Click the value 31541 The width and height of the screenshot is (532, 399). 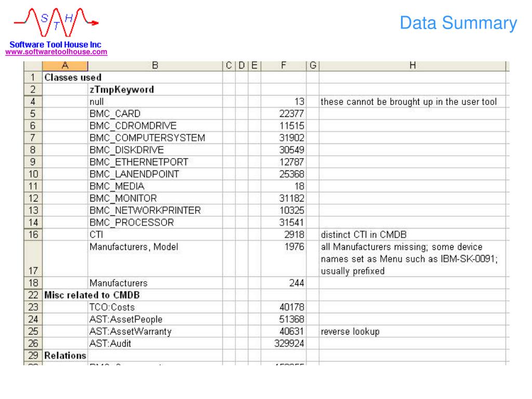pos(291,222)
